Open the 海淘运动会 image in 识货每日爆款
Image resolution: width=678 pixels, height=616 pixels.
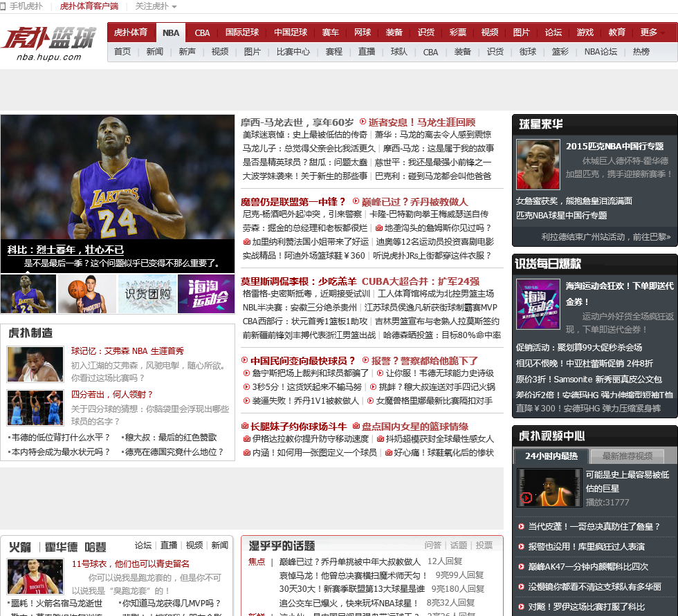pos(538,305)
